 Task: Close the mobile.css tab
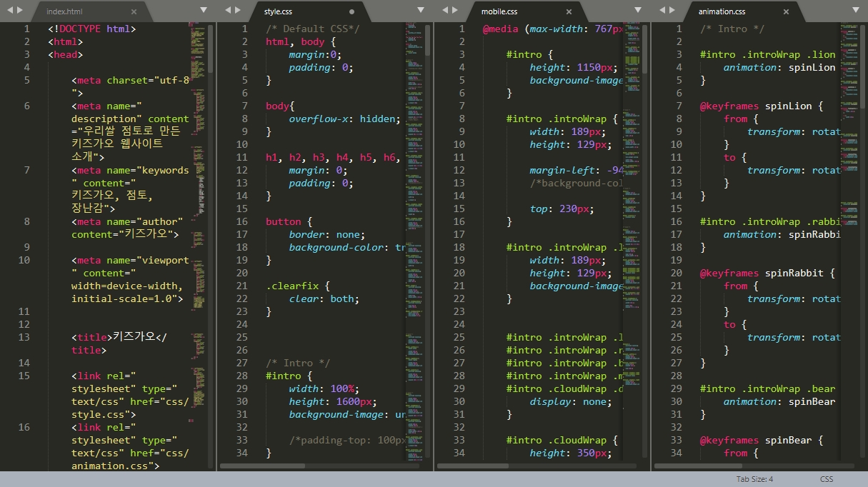pyautogui.click(x=569, y=12)
